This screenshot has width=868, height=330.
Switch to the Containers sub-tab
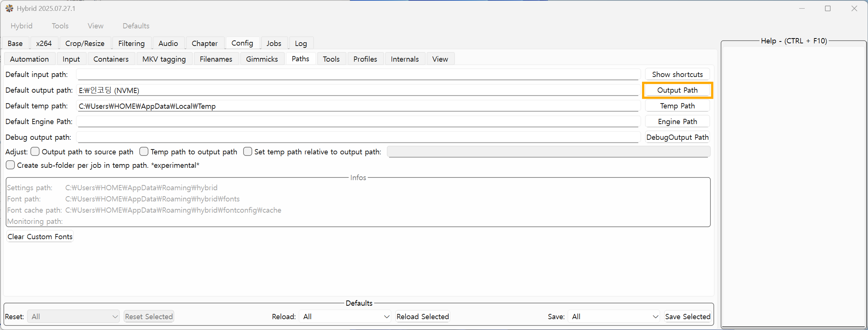[111, 59]
